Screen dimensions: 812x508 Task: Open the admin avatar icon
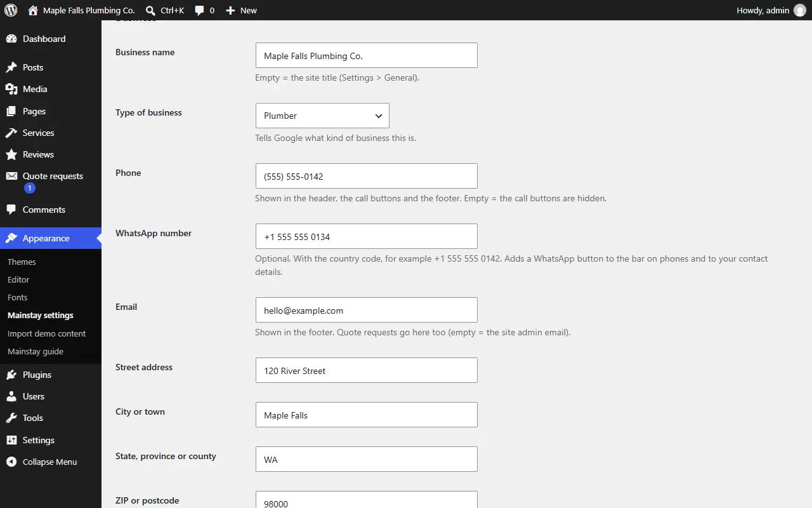tap(800, 10)
